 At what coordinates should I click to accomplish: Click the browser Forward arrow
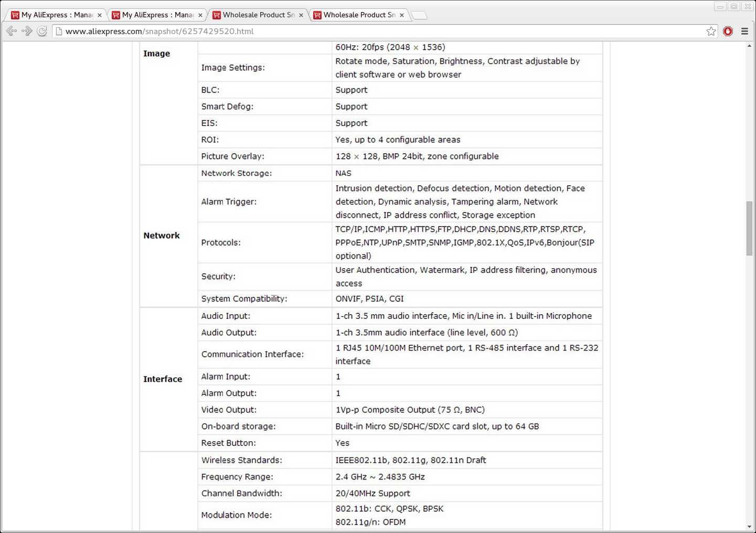click(x=27, y=31)
